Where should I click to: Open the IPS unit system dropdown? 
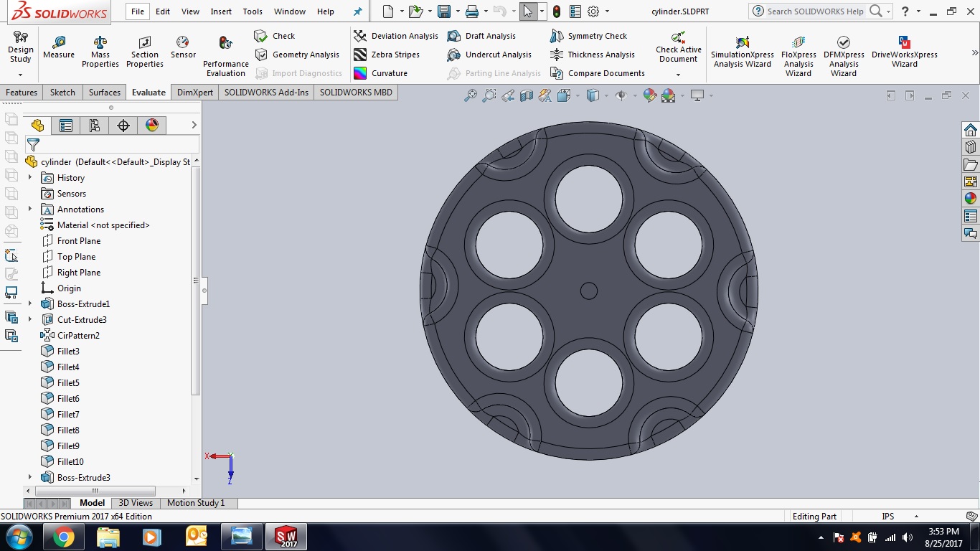916,517
